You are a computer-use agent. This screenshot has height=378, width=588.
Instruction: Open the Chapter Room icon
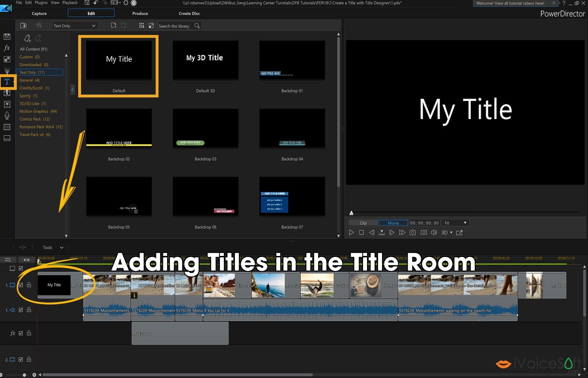click(x=7, y=127)
